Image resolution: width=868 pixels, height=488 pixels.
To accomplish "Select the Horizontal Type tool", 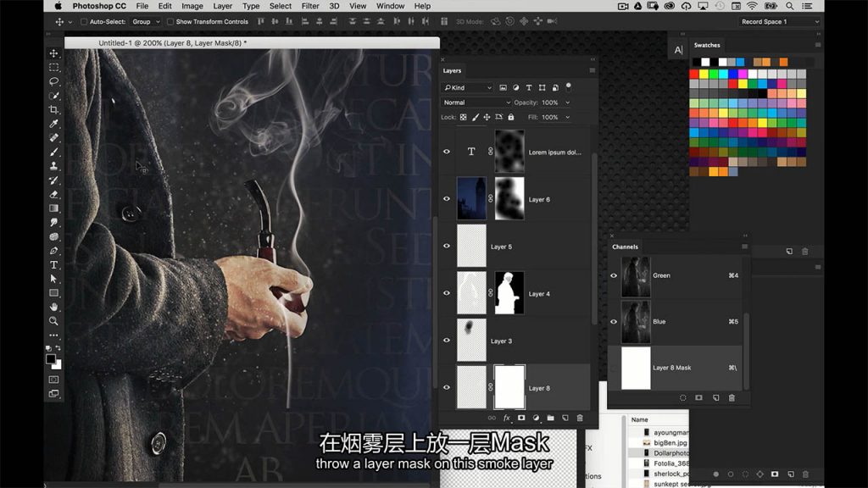I will pos(53,264).
